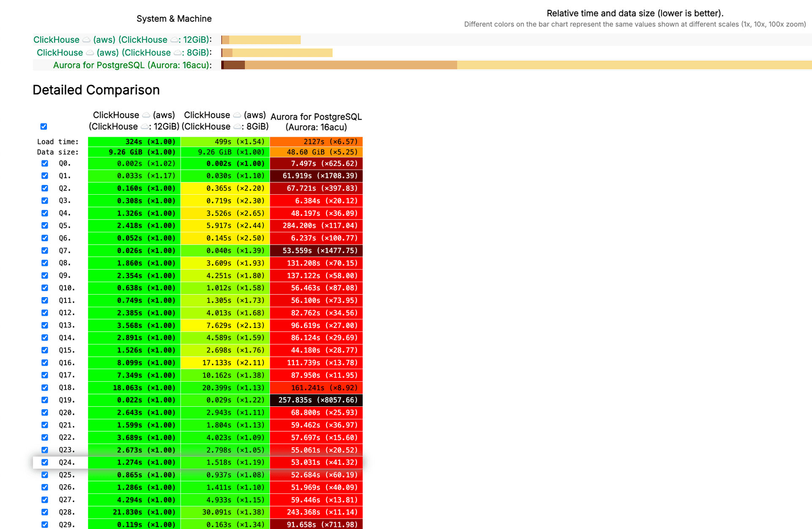The width and height of the screenshot is (812, 529).
Task: Toggle the Q24 highlighted row checkbox
Action: (x=45, y=462)
